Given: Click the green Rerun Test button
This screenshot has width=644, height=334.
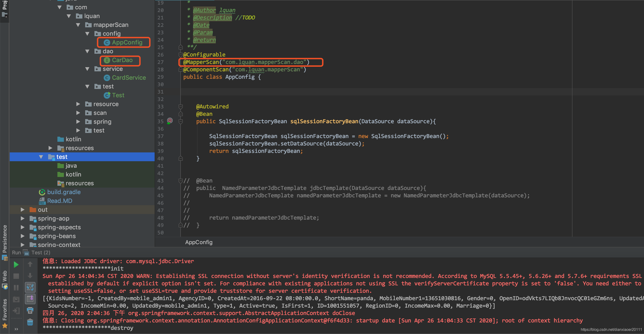Looking at the screenshot, I should pos(16,265).
